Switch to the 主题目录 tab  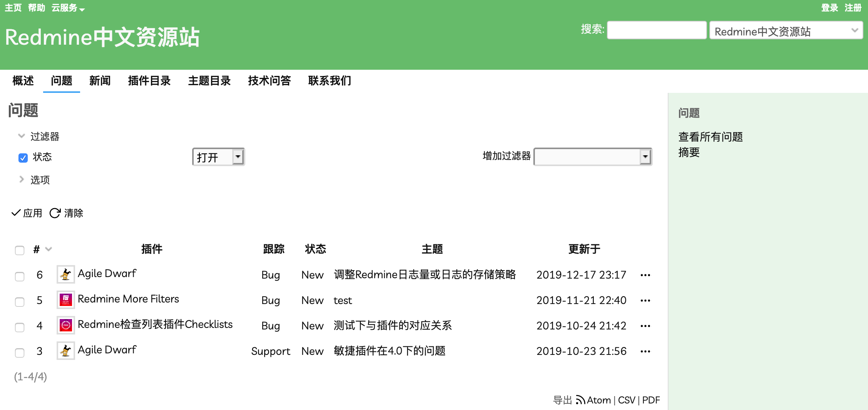[209, 81]
